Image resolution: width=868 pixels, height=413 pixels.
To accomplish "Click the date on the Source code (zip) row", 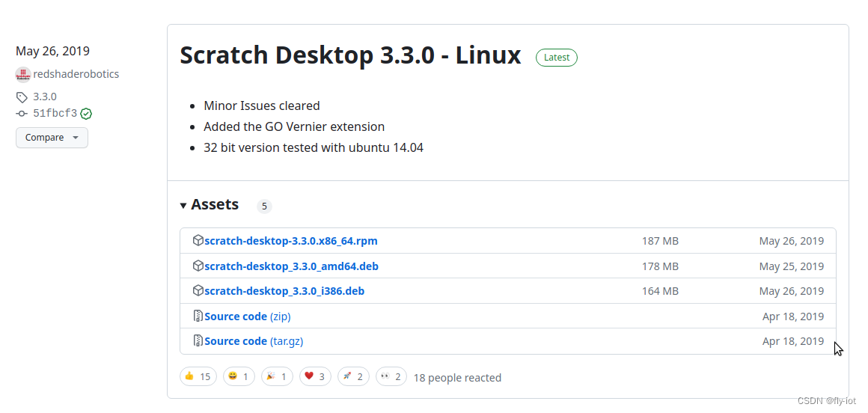I will click(x=793, y=316).
